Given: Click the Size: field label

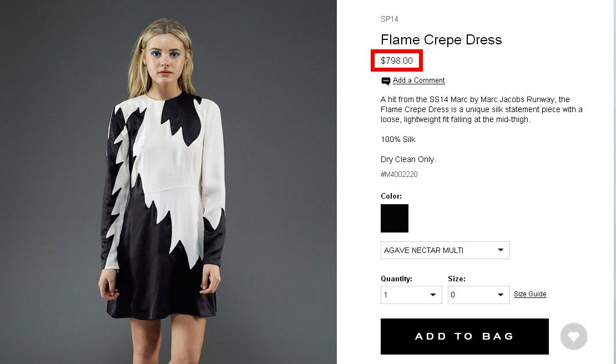Looking at the screenshot, I should tap(457, 279).
